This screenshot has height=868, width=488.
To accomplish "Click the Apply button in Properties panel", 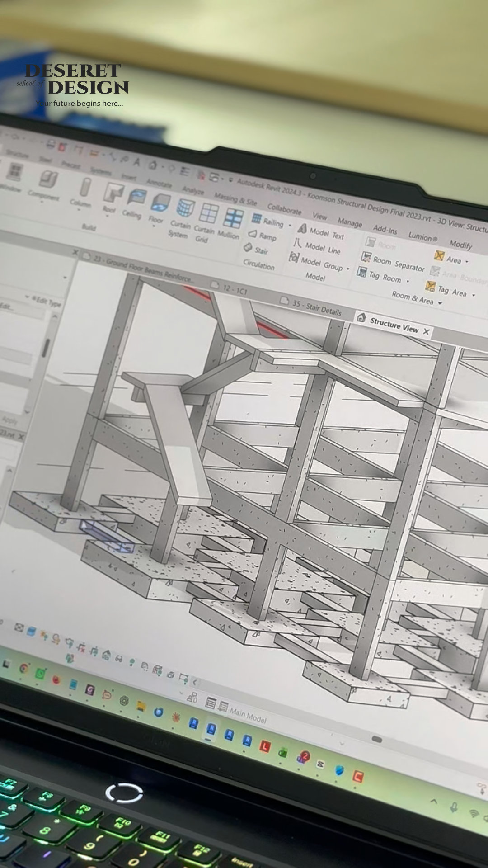I will [9, 420].
